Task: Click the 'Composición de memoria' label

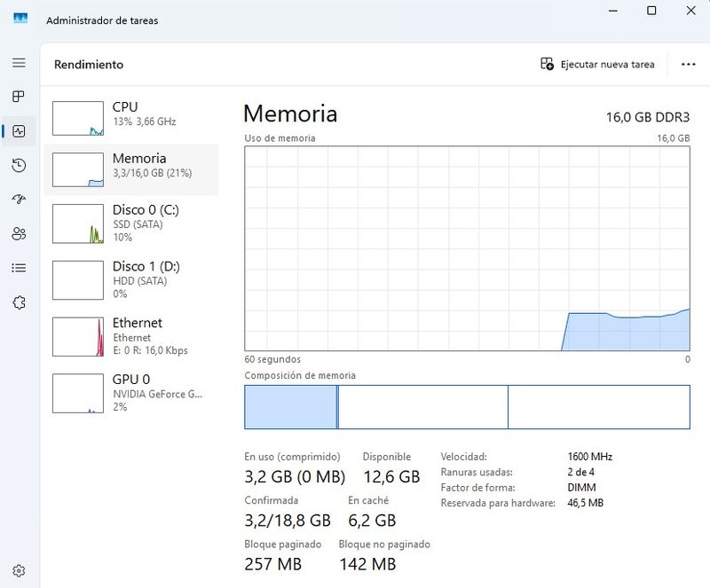Action: coord(300,375)
